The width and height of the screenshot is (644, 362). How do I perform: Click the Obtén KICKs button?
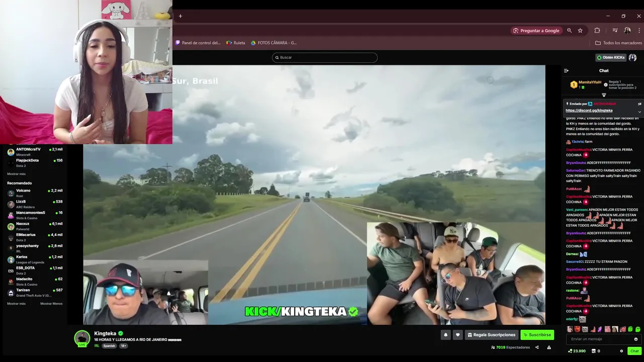coord(611,57)
